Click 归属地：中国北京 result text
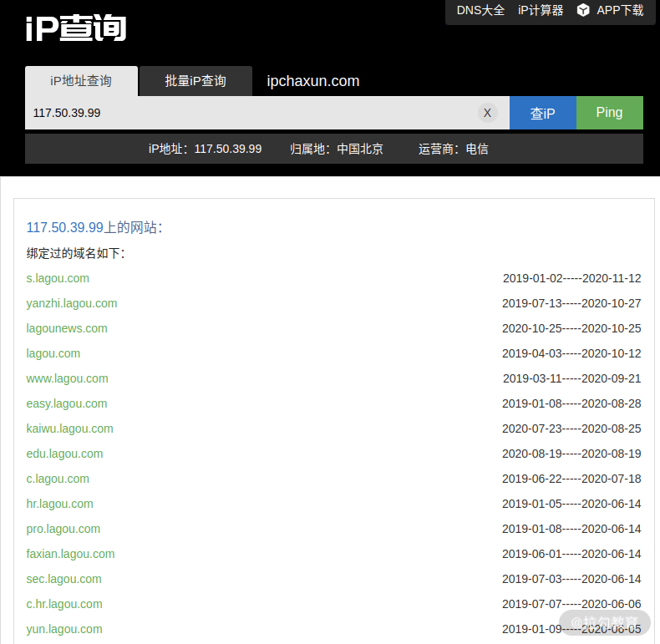This screenshot has width=660, height=644. point(337,149)
